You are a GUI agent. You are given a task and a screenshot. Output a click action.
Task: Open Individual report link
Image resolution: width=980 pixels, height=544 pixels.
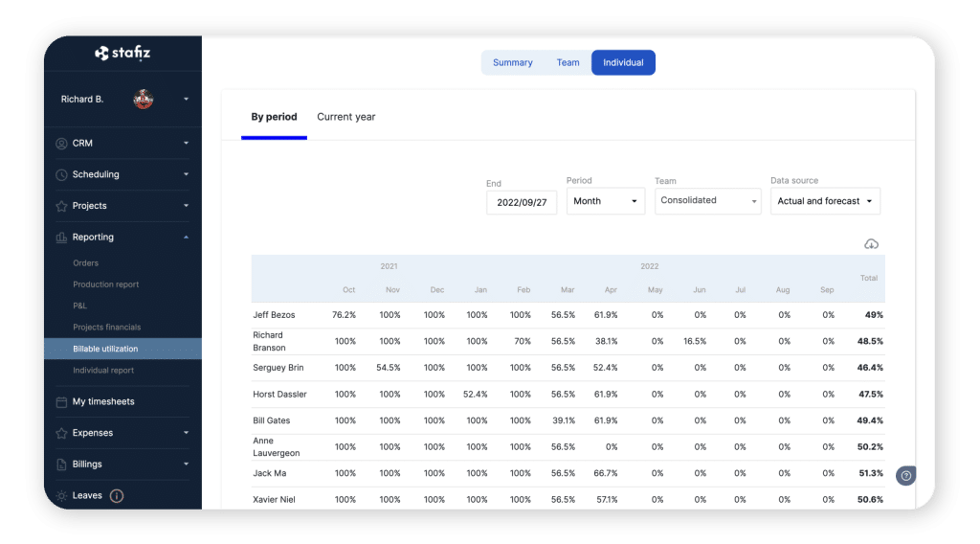(103, 371)
